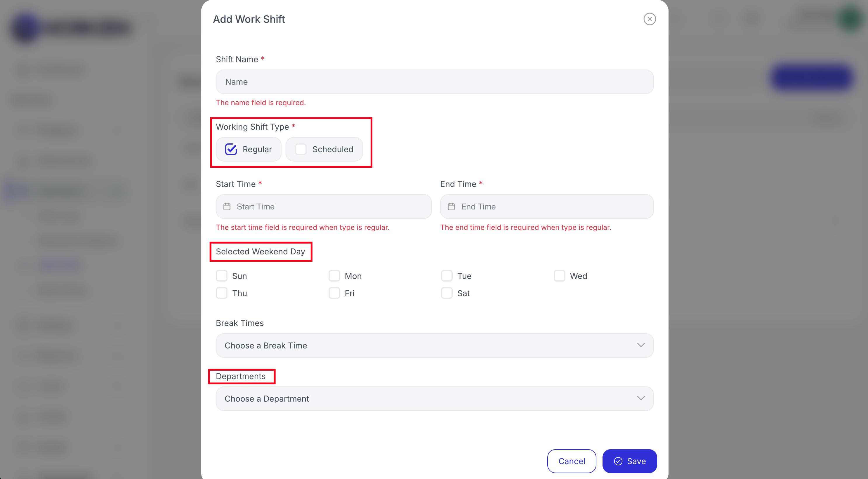The height and width of the screenshot is (479, 868).
Task: Tick the Wed checkbox
Action: pos(559,276)
